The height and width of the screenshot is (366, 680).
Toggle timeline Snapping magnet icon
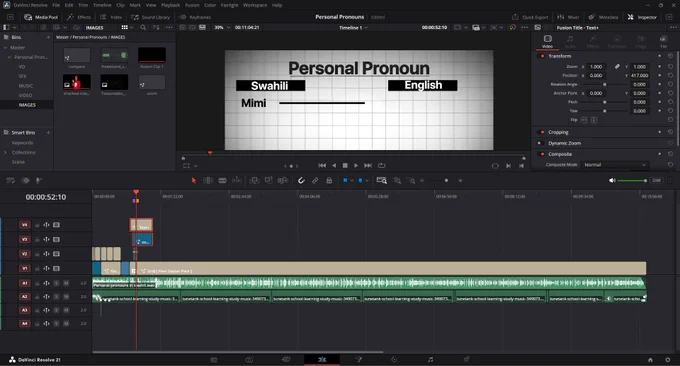(301, 180)
